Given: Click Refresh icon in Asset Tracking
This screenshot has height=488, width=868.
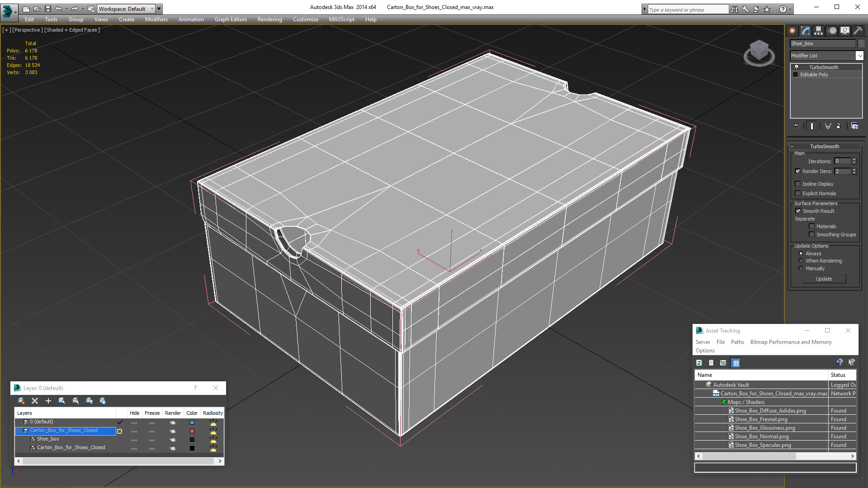Looking at the screenshot, I should click(x=699, y=363).
